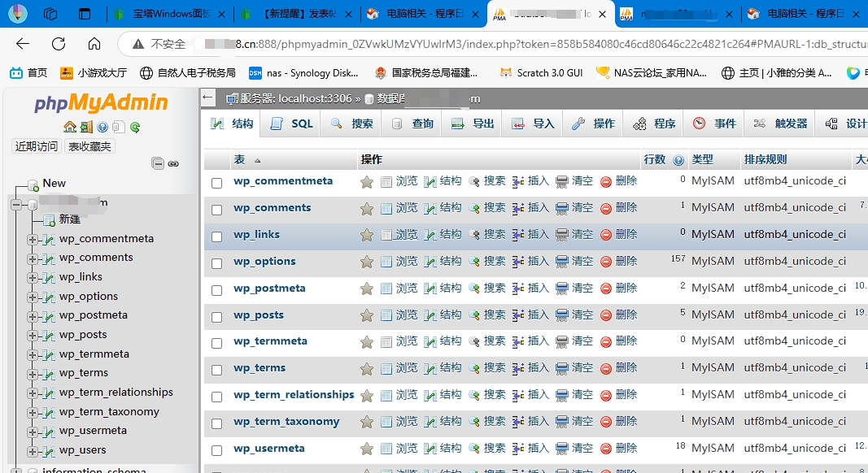Open the 导出 export tab
The image size is (868, 473).
pyautogui.click(x=472, y=124)
